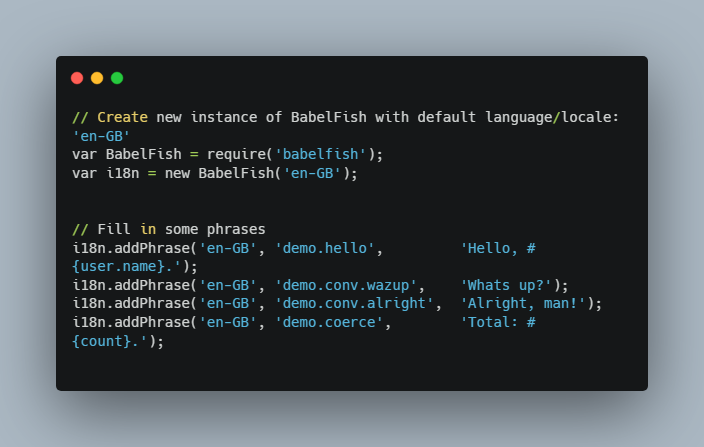Image resolution: width=704 pixels, height=447 pixels.
Task: Click the 'Total: #' string value
Action: 498,322
